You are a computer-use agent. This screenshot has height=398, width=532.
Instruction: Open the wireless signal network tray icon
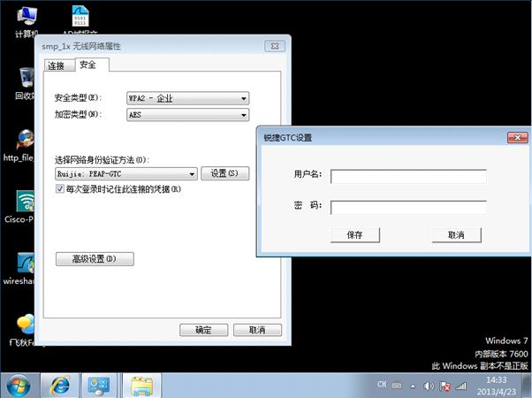(x=461, y=386)
